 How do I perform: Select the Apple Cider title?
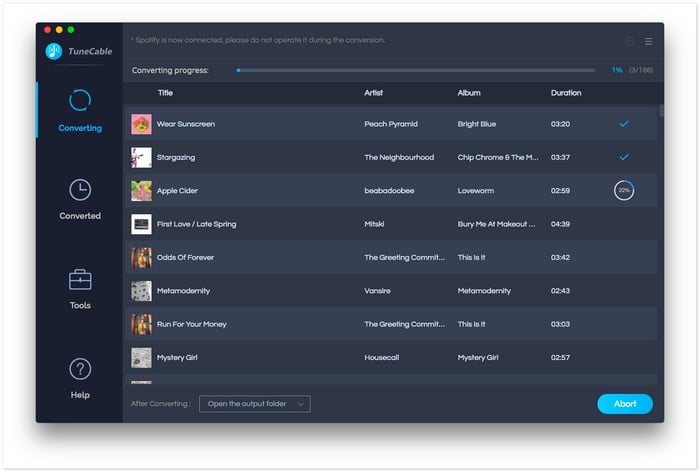click(177, 191)
